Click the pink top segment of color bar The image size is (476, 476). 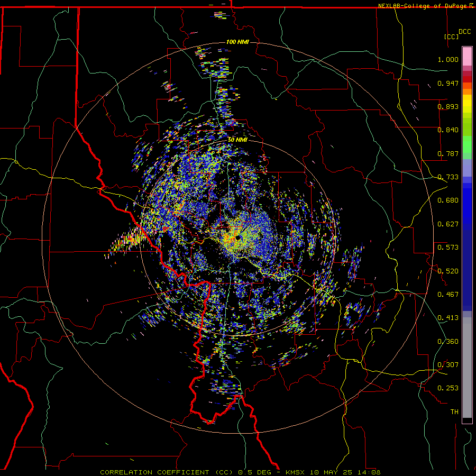coord(467,56)
